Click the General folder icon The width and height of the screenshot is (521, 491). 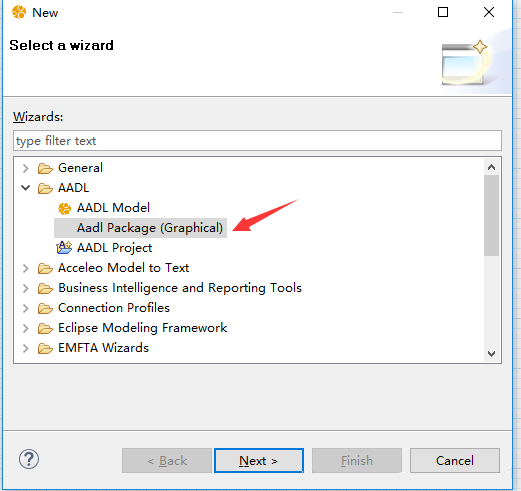click(x=45, y=168)
